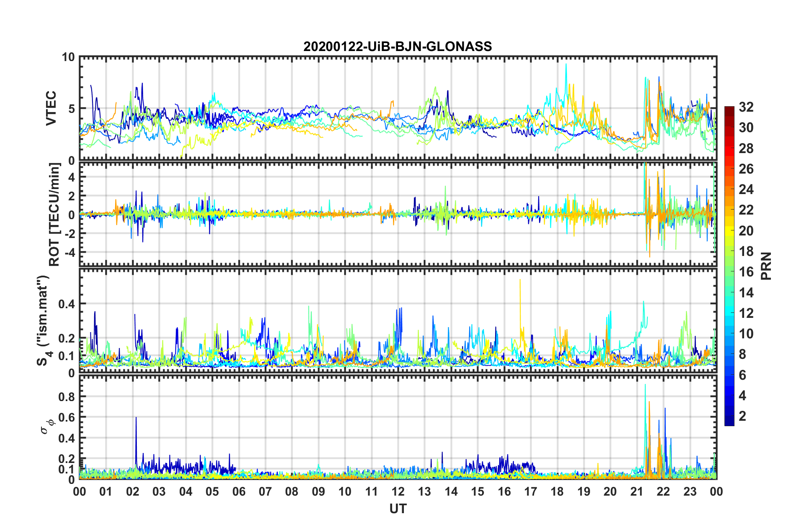Select x-axis hour tick 05
The height and width of the screenshot is (532, 796).
(x=212, y=491)
